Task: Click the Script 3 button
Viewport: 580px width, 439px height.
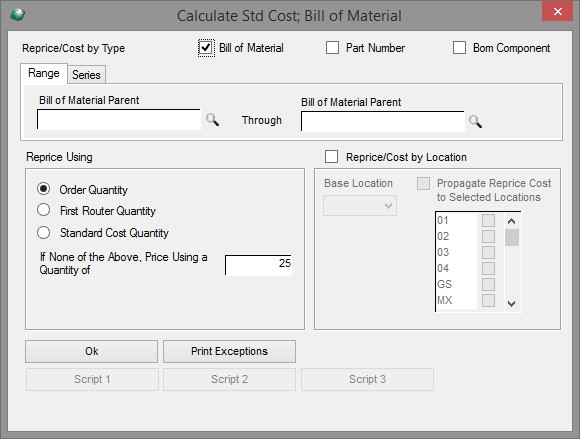Action: (x=367, y=379)
